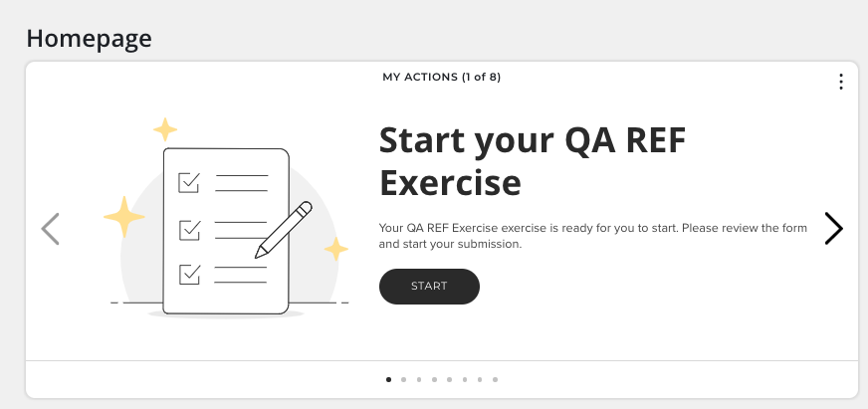Go to the next action card
Screen dimensions: 868x409
[x=834, y=229]
